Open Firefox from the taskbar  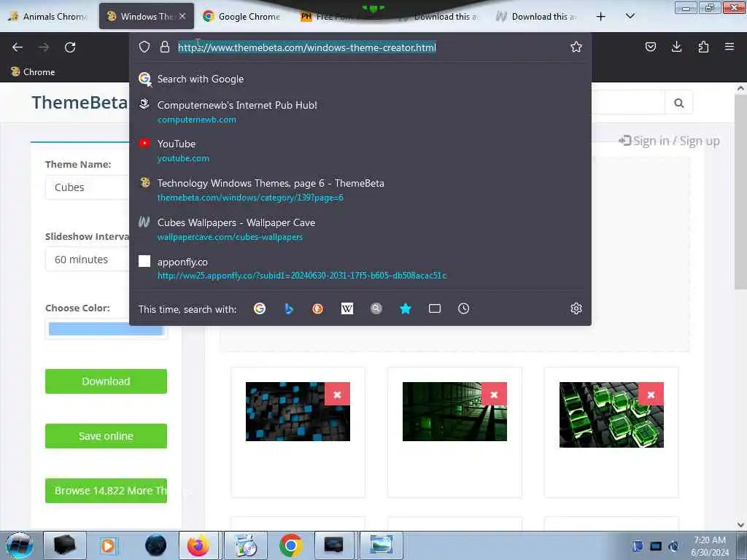(198, 545)
